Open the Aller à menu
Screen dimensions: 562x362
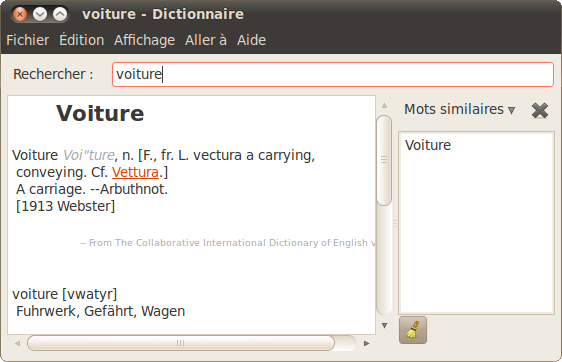(x=206, y=40)
